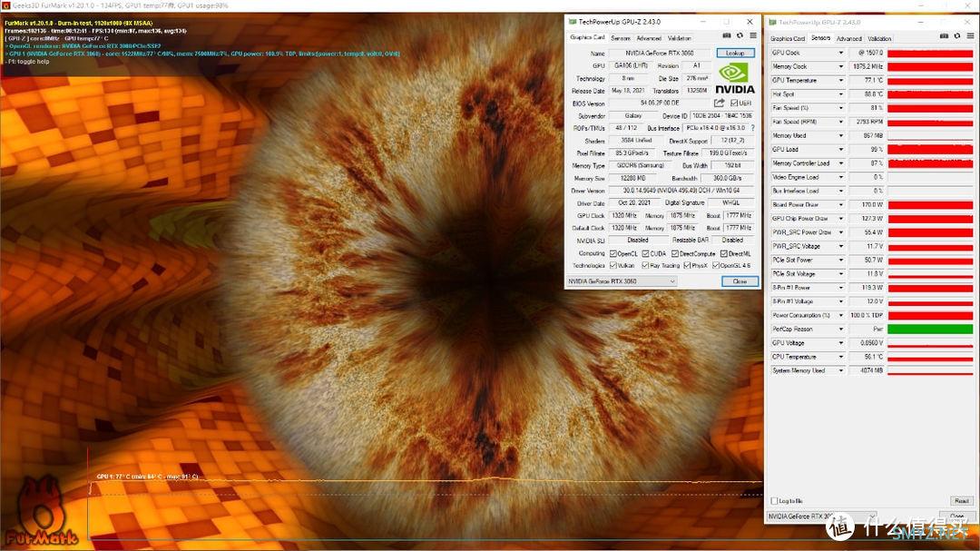980x551 pixels.
Task: Click the Memory Used sensor graph
Action: pyautogui.click(x=930, y=136)
